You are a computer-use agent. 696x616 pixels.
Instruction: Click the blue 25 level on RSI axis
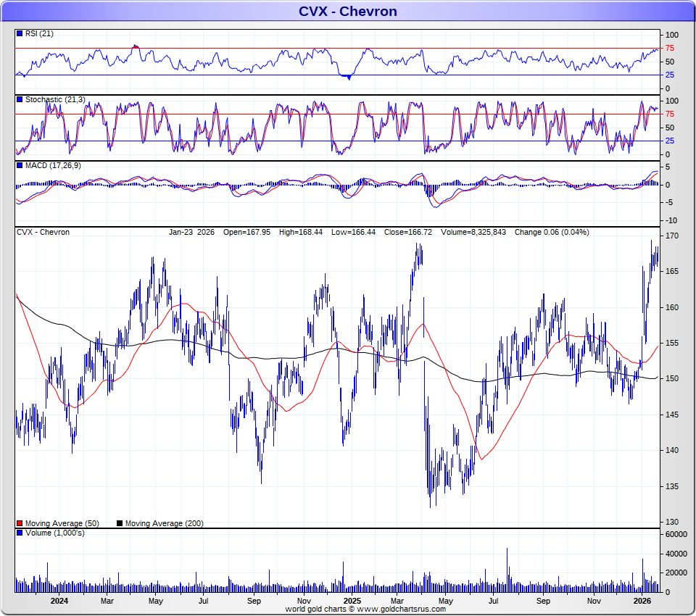[x=670, y=75]
